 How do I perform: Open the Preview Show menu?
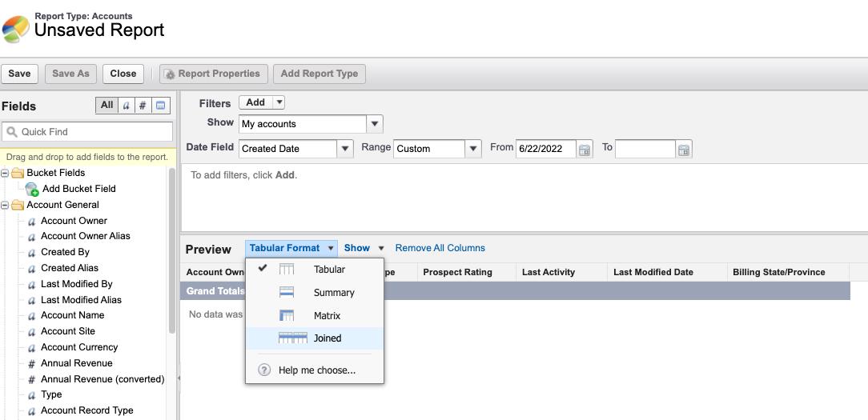point(364,248)
